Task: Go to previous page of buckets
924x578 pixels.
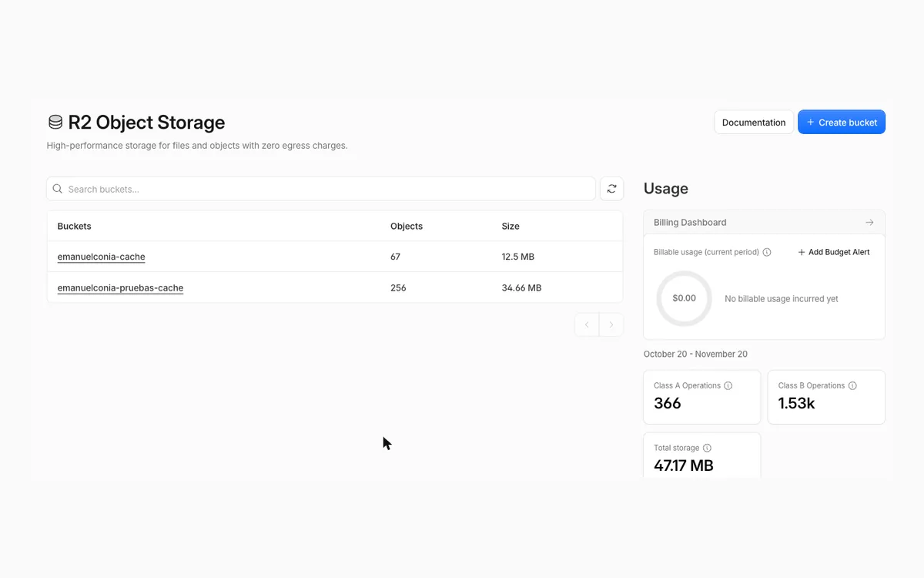Action: coord(587,324)
